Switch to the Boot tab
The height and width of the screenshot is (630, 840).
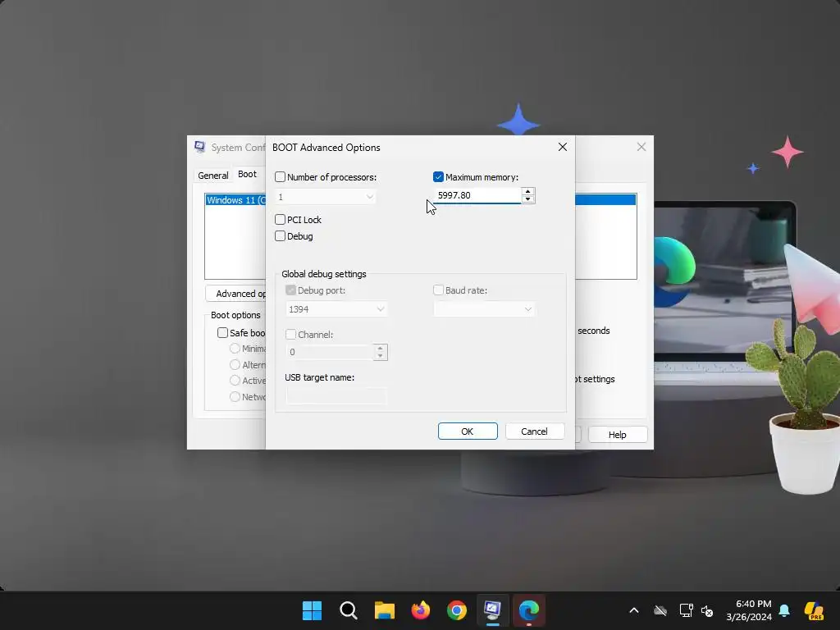[x=248, y=174]
